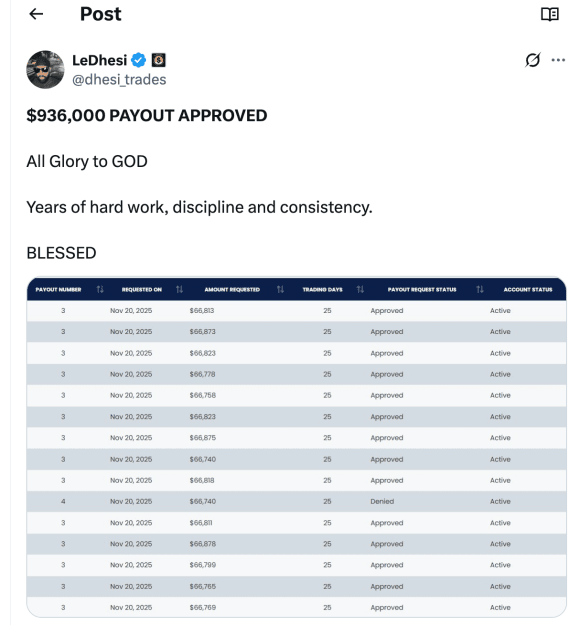The width and height of the screenshot is (580, 625).
Task: Click the $66,813 amount in first row
Action: click(202, 311)
